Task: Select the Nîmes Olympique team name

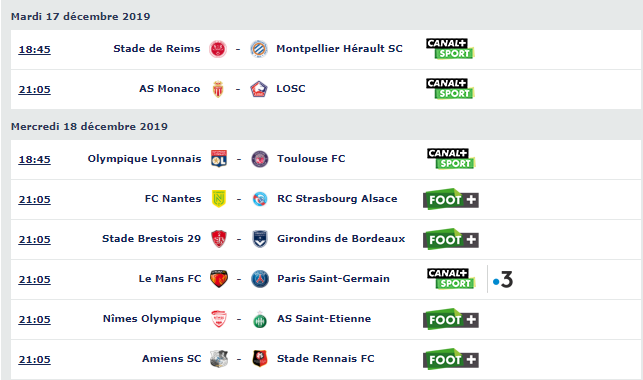Action: 152,319
